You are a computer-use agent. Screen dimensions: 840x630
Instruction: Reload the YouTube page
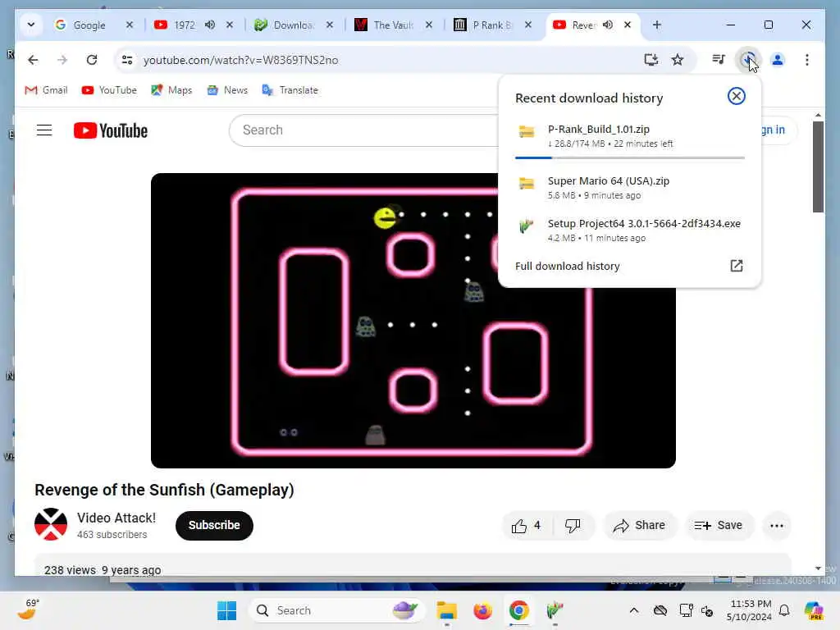coord(92,60)
